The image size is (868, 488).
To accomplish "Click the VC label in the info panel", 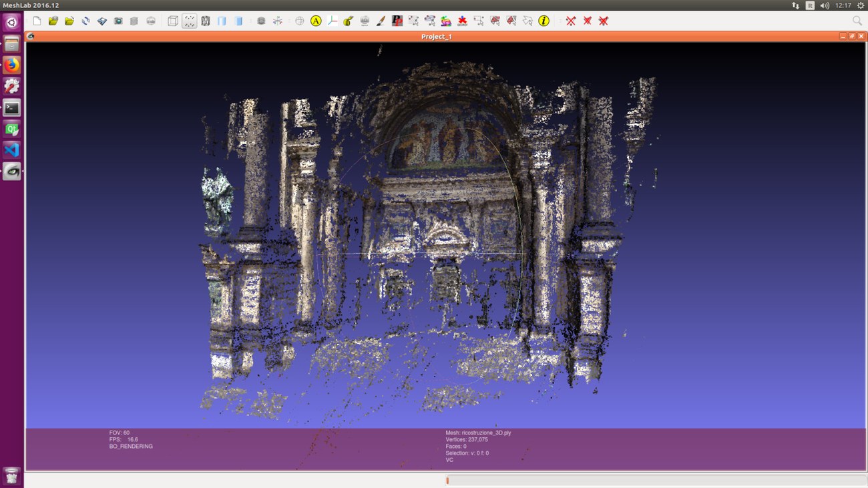I will tap(449, 459).
